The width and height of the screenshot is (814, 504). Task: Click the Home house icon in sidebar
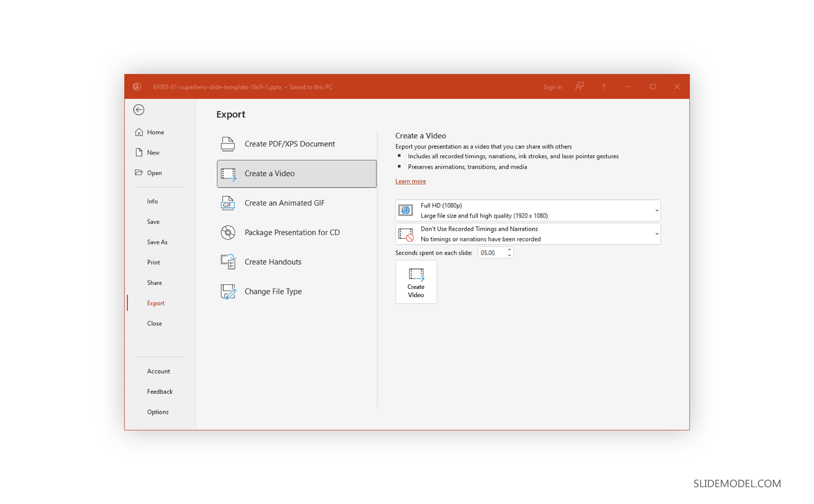[x=139, y=132]
